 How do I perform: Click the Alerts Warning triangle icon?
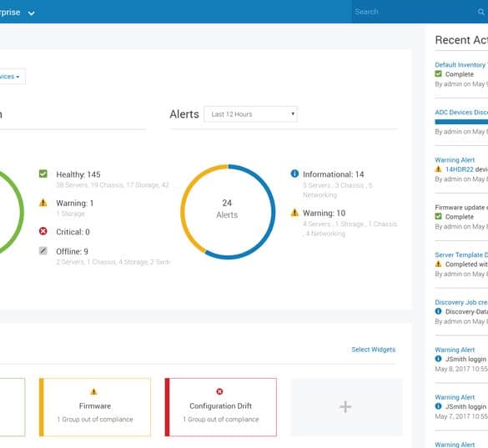[294, 213]
